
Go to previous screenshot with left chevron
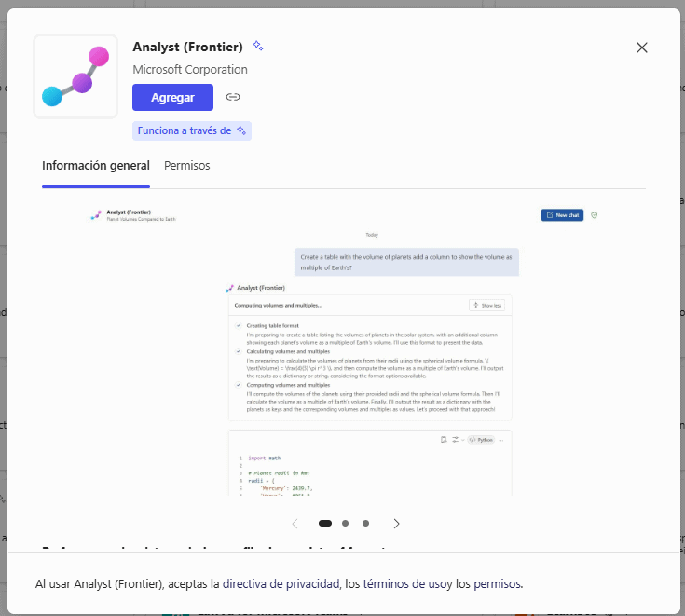[x=295, y=524]
